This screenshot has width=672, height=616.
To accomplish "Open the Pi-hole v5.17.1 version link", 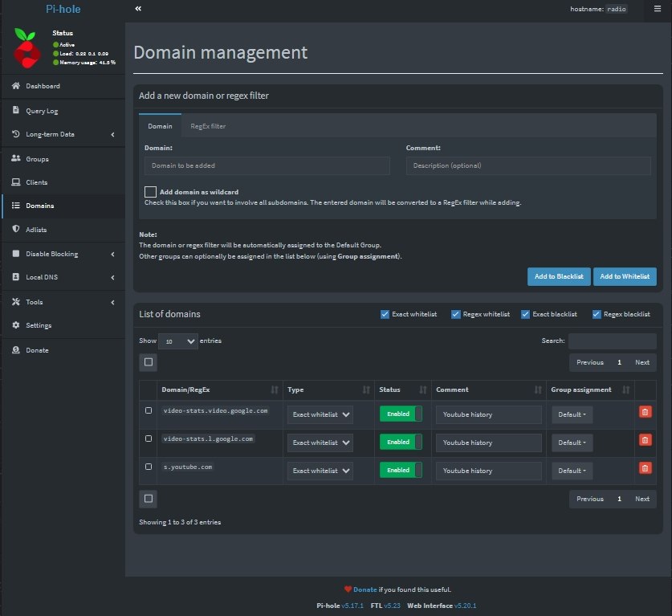I will coord(352,606).
